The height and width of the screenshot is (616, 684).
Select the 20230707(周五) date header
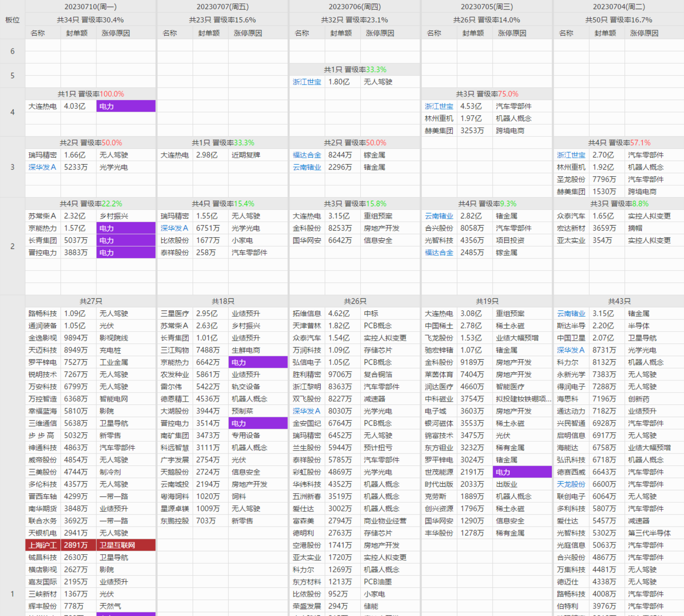point(223,6)
